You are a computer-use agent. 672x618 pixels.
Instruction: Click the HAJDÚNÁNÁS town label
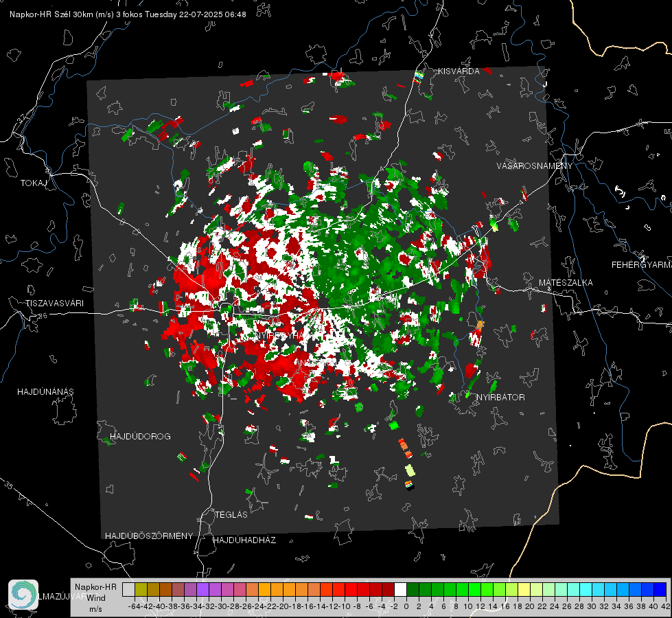tap(45, 392)
